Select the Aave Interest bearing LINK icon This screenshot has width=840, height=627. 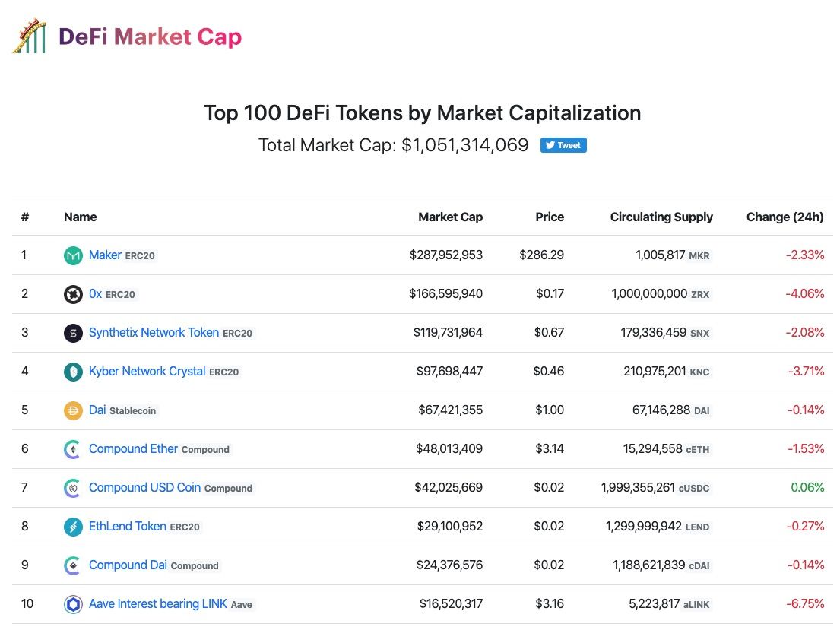(x=72, y=603)
